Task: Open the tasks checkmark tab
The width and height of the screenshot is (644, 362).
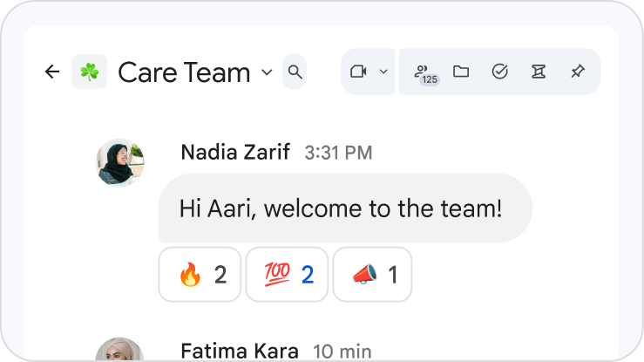Action: click(500, 72)
